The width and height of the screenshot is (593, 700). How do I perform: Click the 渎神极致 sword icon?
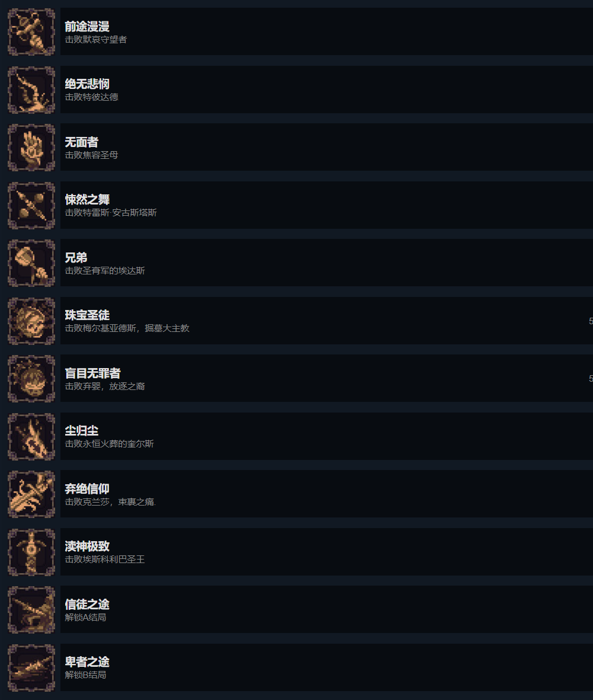[x=31, y=552]
